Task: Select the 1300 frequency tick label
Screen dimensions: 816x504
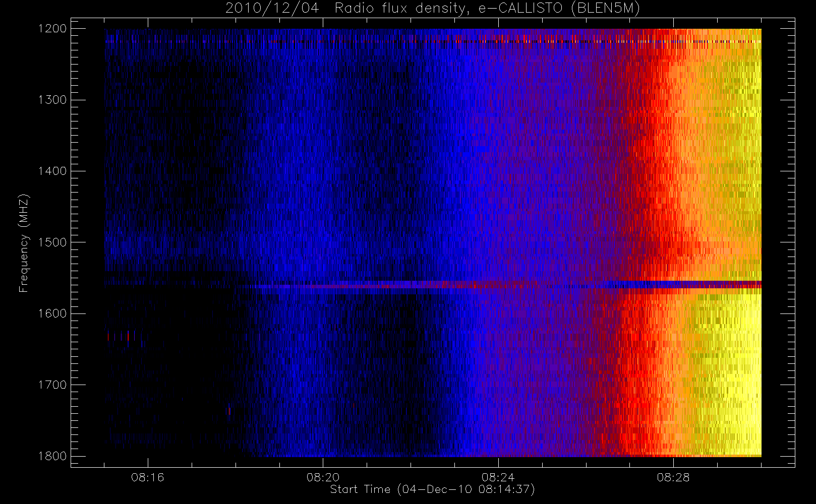Action: tap(52, 100)
